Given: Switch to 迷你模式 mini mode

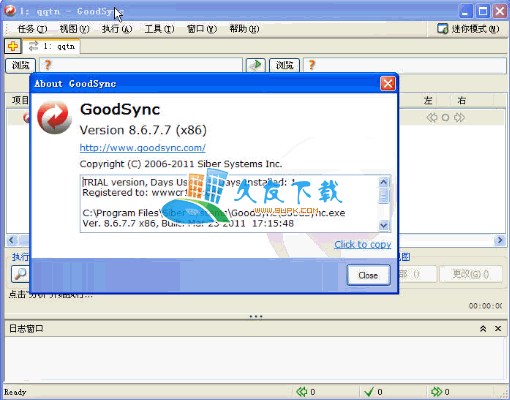Looking at the screenshot, I should 468,29.
